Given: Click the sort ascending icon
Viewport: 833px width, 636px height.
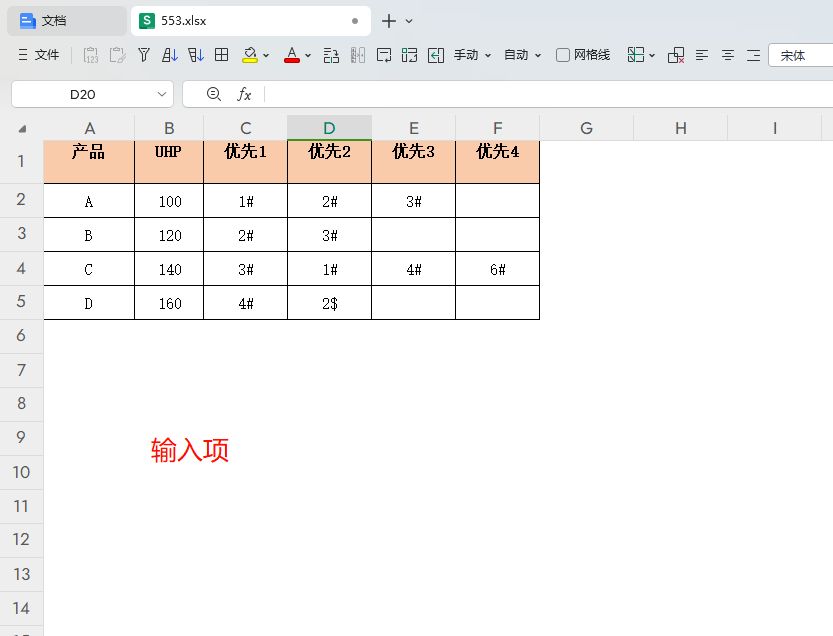Looking at the screenshot, I should 169,55.
